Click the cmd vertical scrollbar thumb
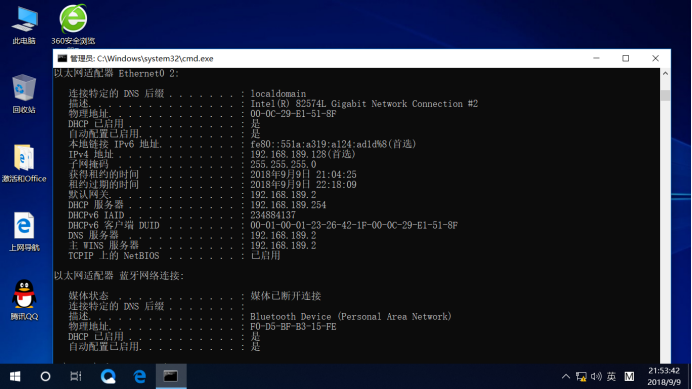 pyautogui.click(x=665, y=95)
